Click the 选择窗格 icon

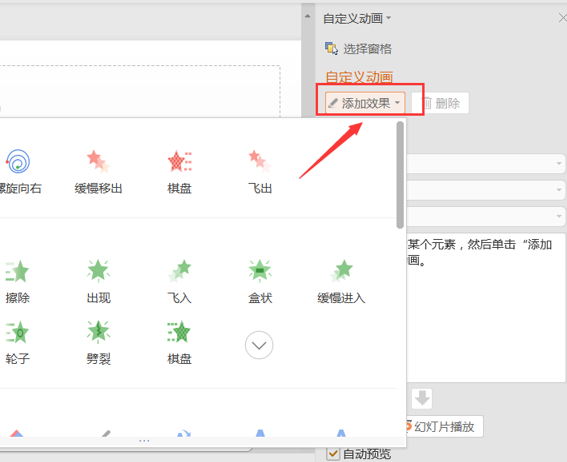[331, 48]
